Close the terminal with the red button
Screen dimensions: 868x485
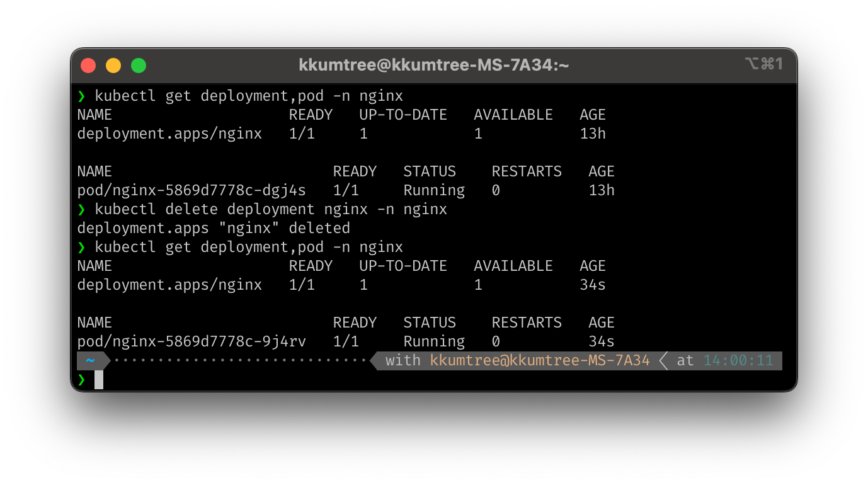[88, 65]
